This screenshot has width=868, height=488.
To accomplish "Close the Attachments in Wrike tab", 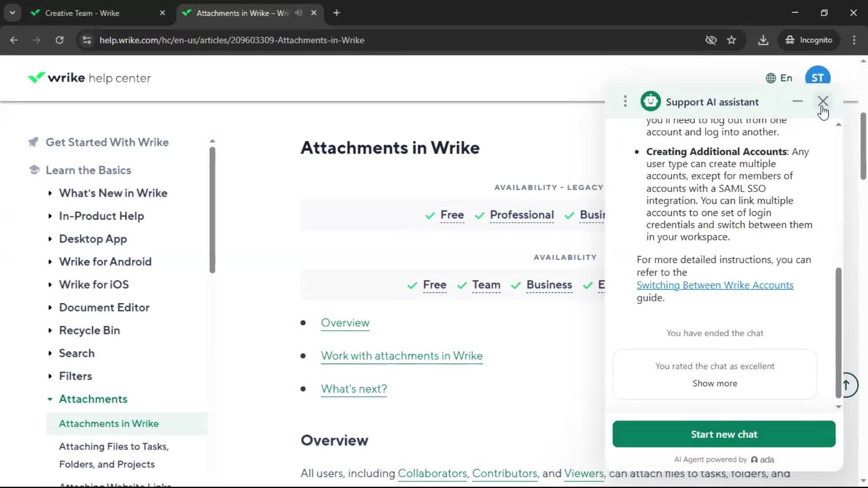I will [314, 13].
